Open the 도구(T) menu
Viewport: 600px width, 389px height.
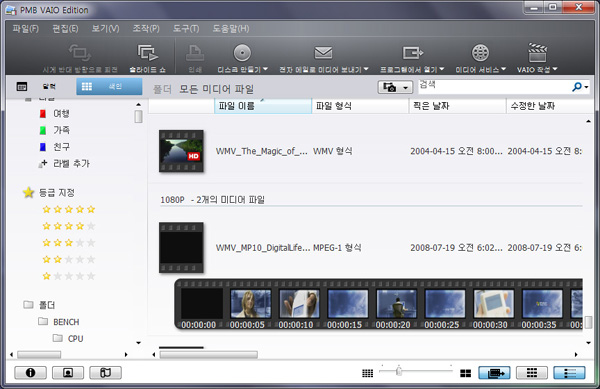(x=186, y=29)
